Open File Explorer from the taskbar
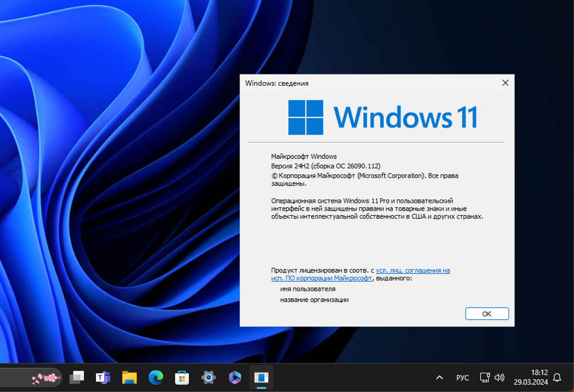Viewport: 574px width, 392px height. (x=129, y=378)
